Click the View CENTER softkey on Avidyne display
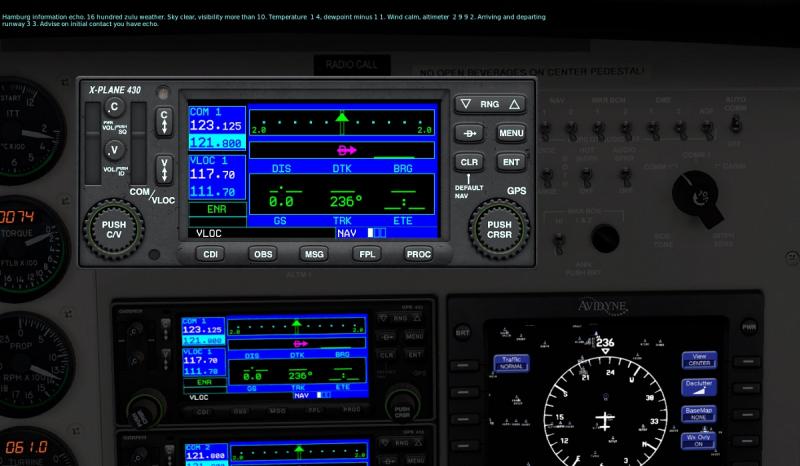This screenshot has width=800, height=466. click(699, 360)
